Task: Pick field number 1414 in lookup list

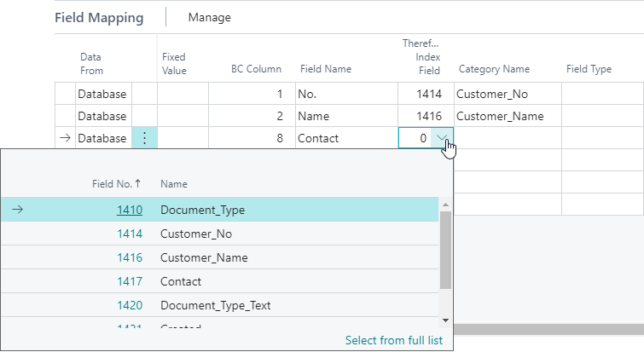Action: 130,234
